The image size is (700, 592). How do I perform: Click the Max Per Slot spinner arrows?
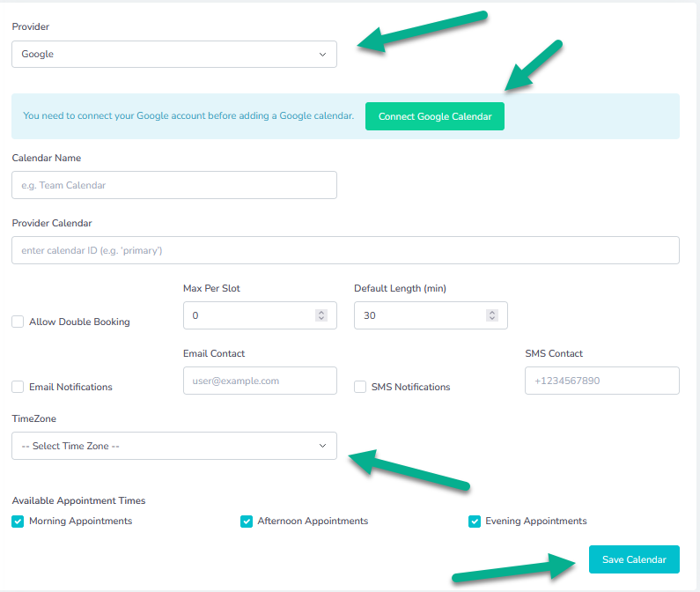pyautogui.click(x=321, y=315)
